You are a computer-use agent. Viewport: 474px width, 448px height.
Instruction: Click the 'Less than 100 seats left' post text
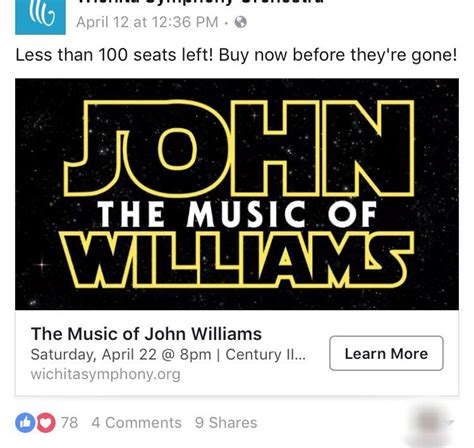(x=236, y=55)
